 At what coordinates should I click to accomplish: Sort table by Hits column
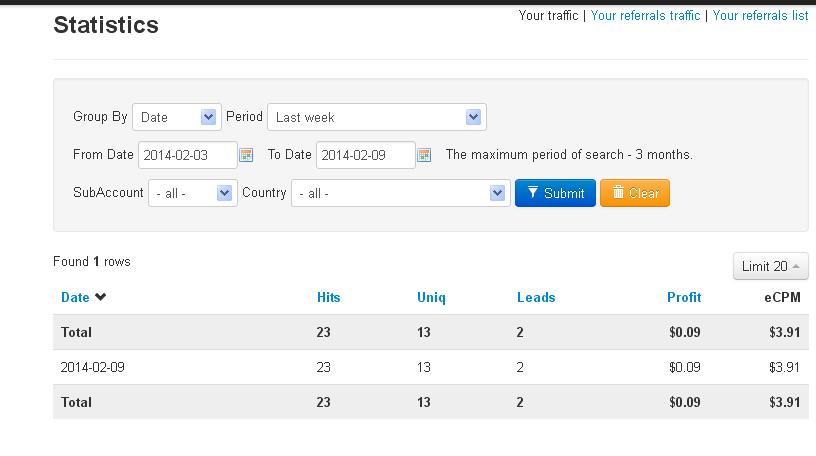pos(328,297)
